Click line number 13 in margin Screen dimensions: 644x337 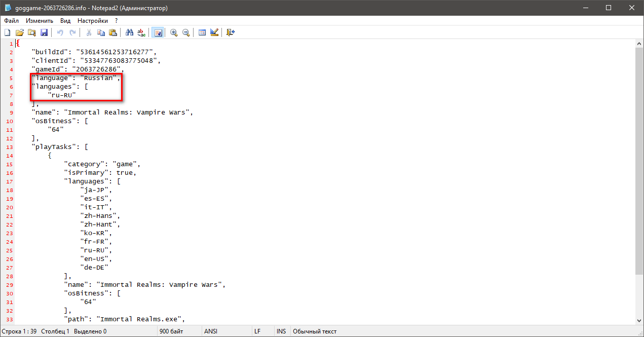click(x=11, y=147)
